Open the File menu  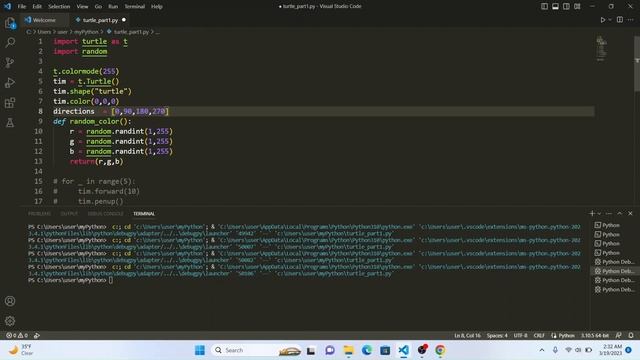click(22, 7)
